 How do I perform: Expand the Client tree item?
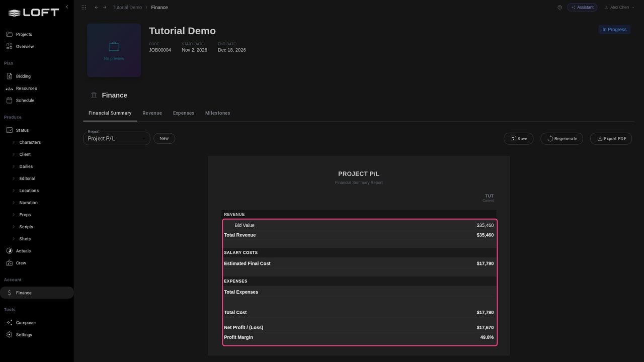click(x=14, y=154)
